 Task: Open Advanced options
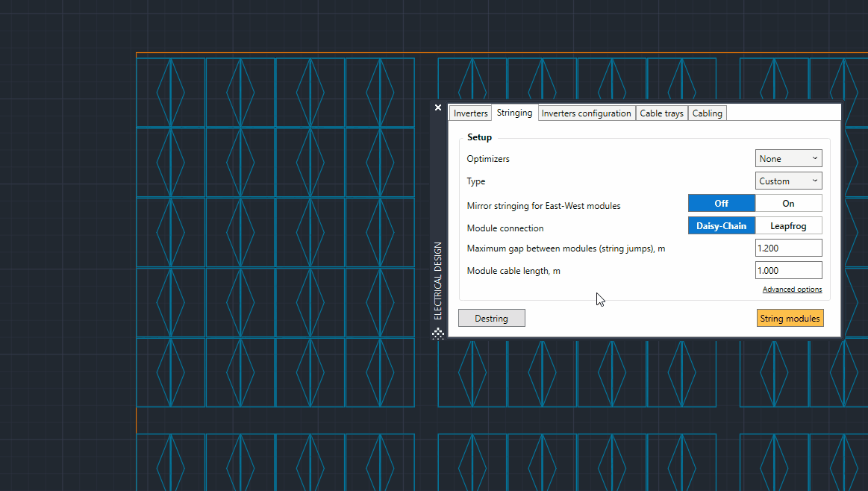(x=792, y=289)
